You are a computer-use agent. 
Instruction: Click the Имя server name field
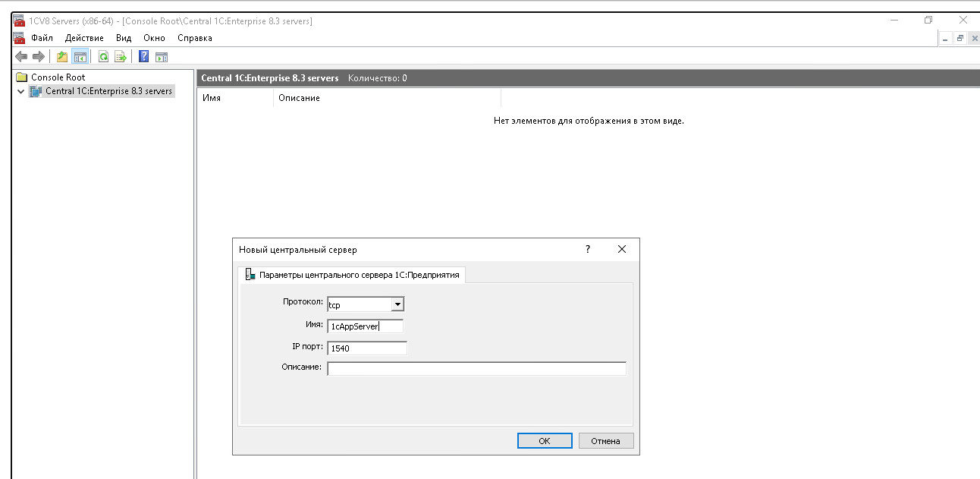pyautogui.click(x=365, y=326)
